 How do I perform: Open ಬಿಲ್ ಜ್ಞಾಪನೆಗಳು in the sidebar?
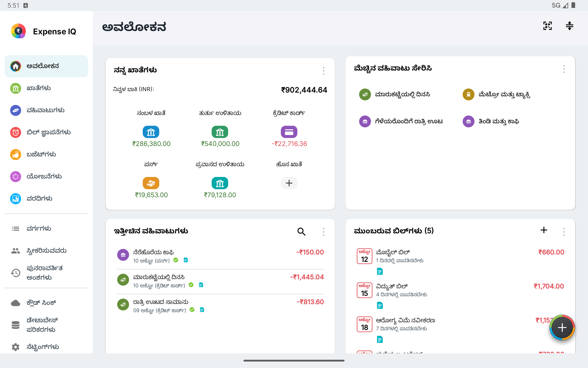46,132
